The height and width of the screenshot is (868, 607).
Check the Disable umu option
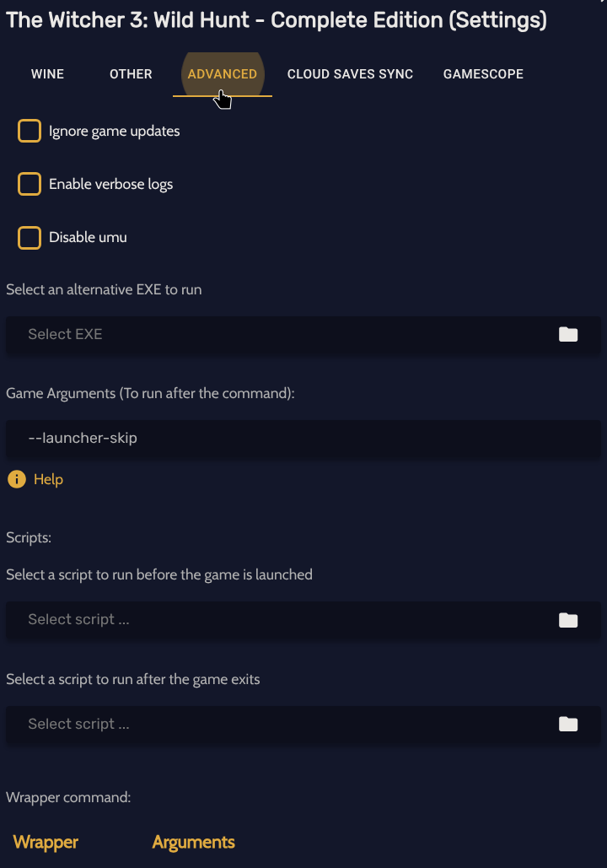coord(30,237)
